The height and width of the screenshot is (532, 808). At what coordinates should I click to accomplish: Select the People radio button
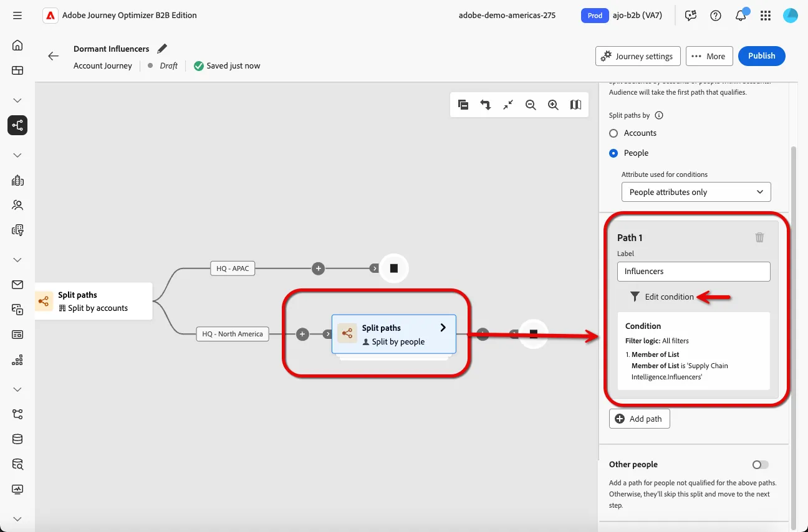[613, 153]
